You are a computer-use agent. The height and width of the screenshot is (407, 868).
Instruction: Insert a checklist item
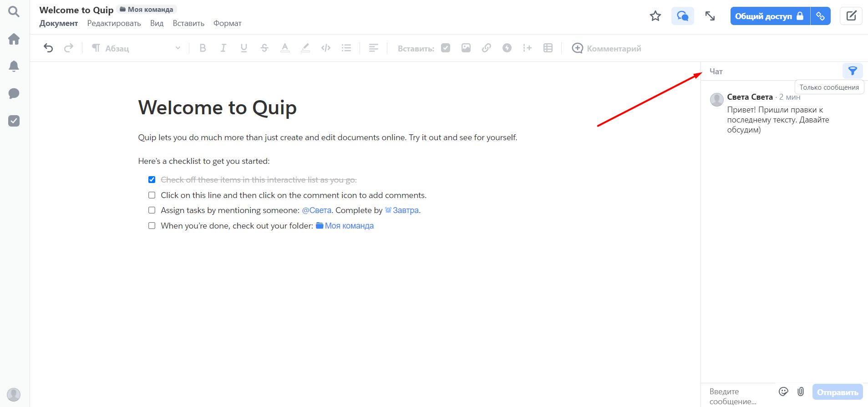pos(446,48)
